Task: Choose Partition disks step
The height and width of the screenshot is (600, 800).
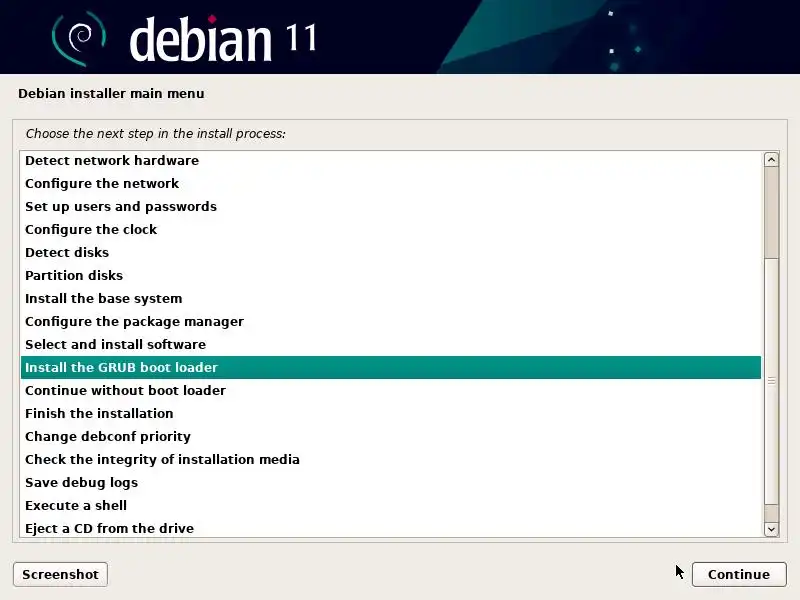Action: click(x=391, y=276)
